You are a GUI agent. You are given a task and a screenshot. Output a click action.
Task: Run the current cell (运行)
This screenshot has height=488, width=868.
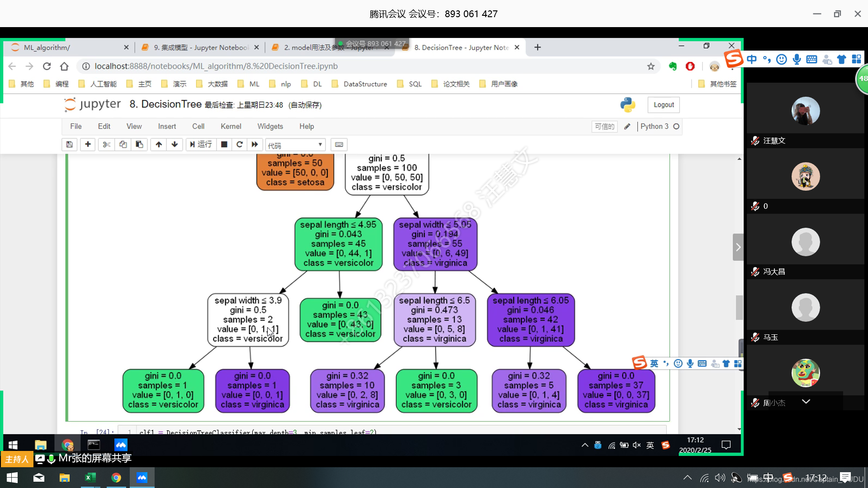201,145
